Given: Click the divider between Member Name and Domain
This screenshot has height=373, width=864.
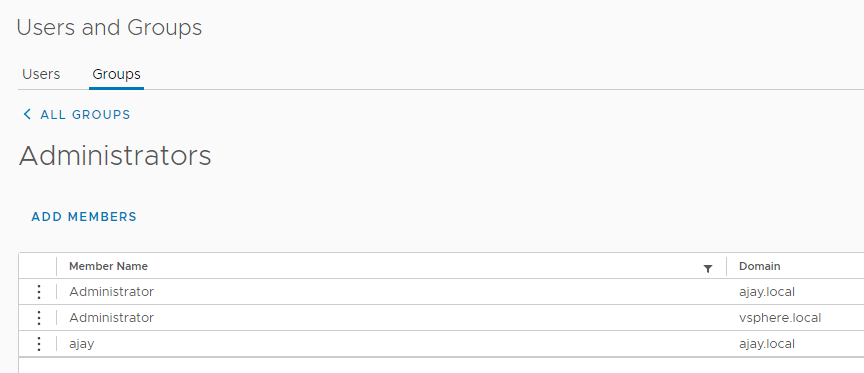Looking at the screenshot, I should [726, 266].
